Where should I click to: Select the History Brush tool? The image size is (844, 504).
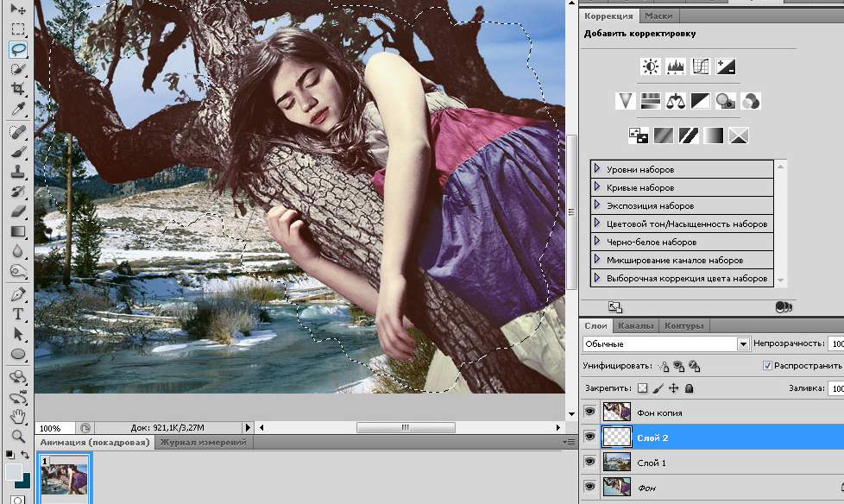click(18, 192)
